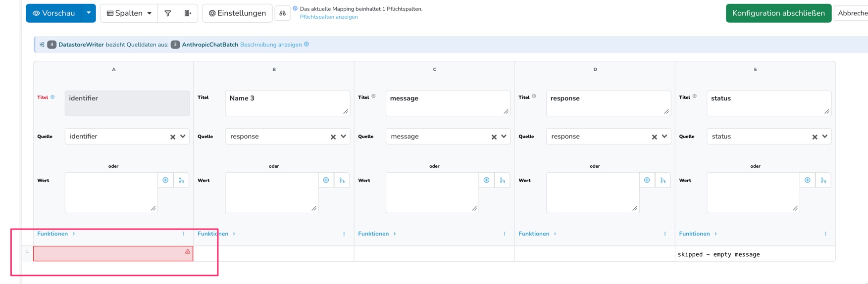Click the Beschreibung anzeigen link

click(271, 45)
